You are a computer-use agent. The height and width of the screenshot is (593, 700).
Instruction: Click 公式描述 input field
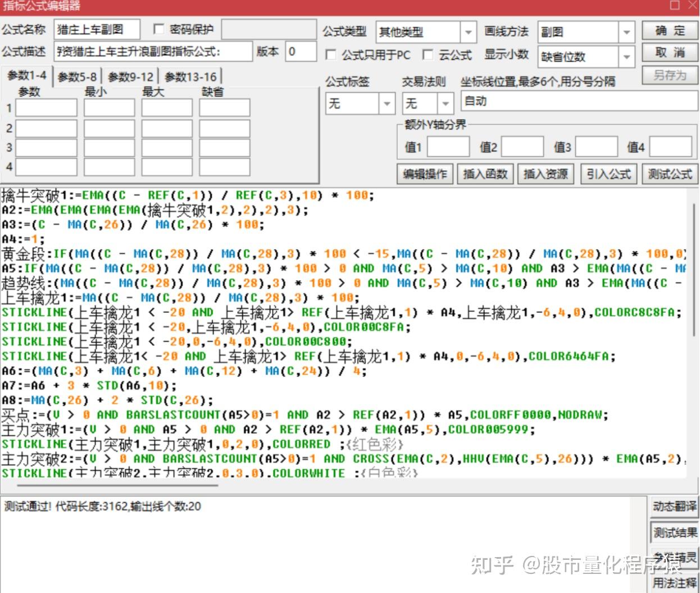point(153,52)
